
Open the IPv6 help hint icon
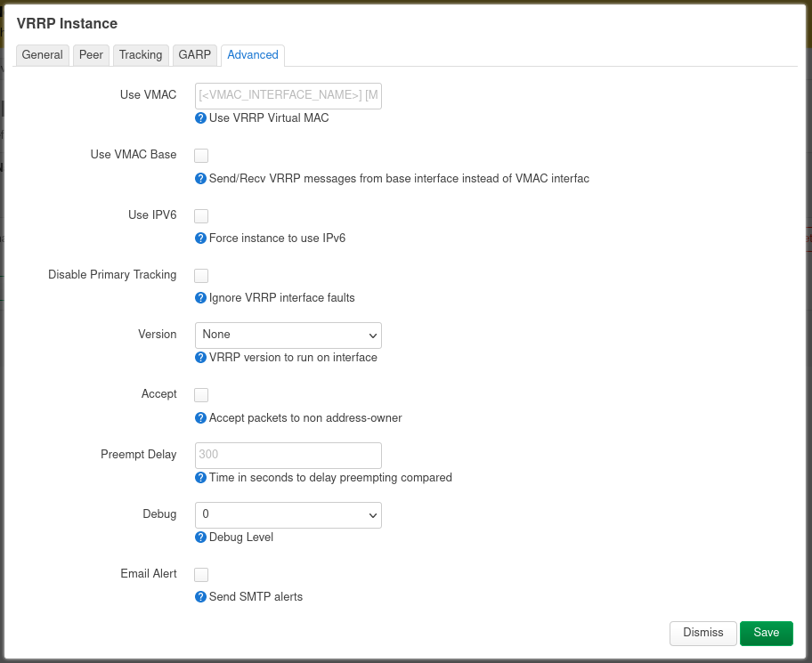pyautogui.click(x=200, y=238)
